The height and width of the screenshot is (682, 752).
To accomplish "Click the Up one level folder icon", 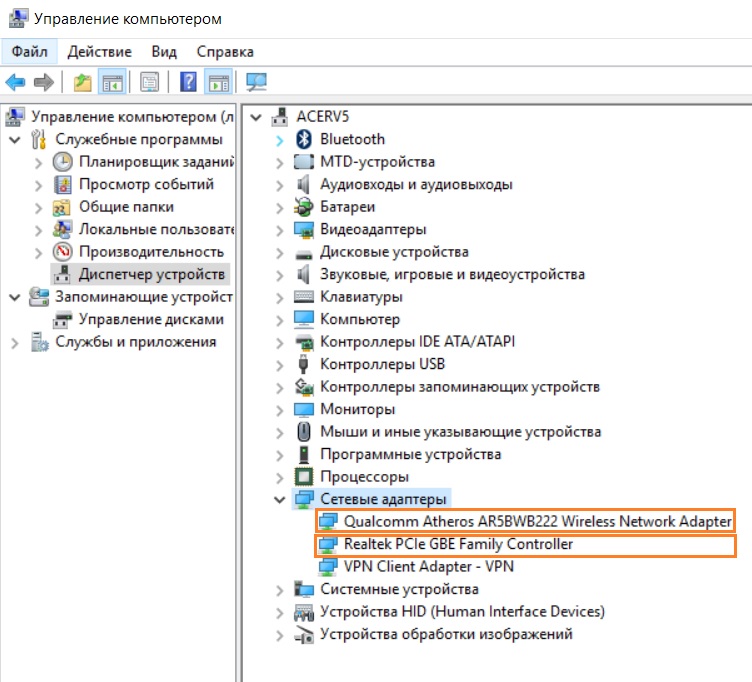I will [82, 82].
